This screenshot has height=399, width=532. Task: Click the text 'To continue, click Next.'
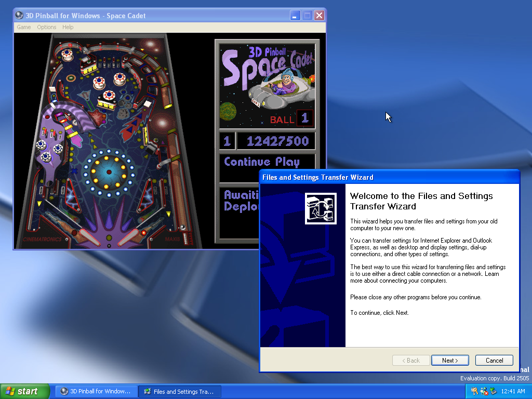point(379,313)
